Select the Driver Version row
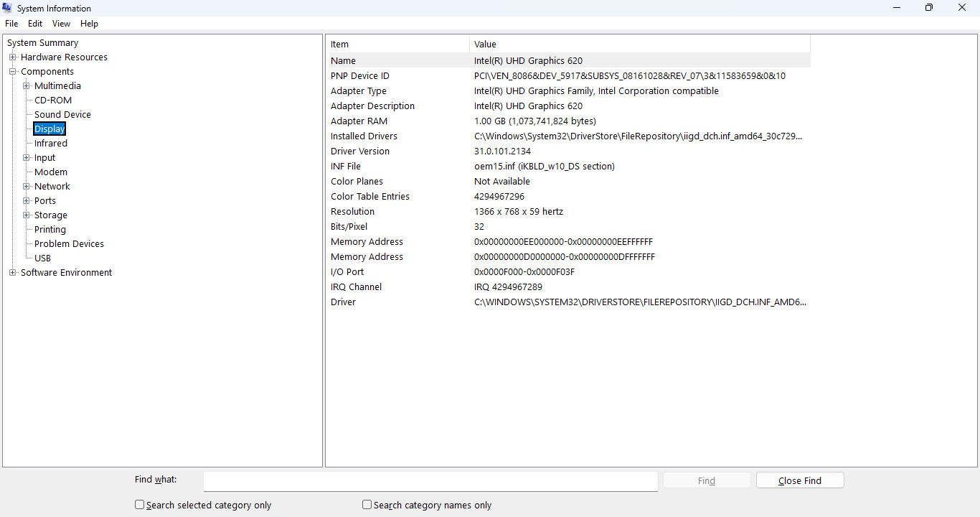980x517 pixels. [x=569, y=152]
